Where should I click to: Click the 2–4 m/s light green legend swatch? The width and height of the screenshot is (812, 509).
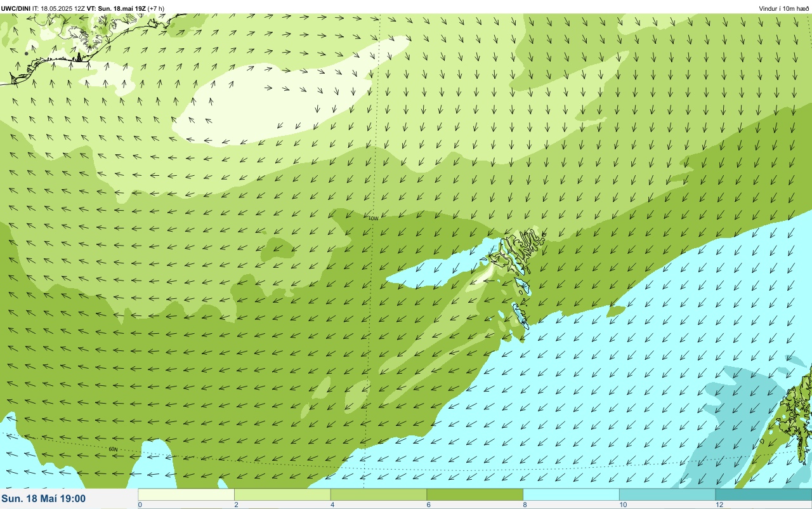pos(282,494)
